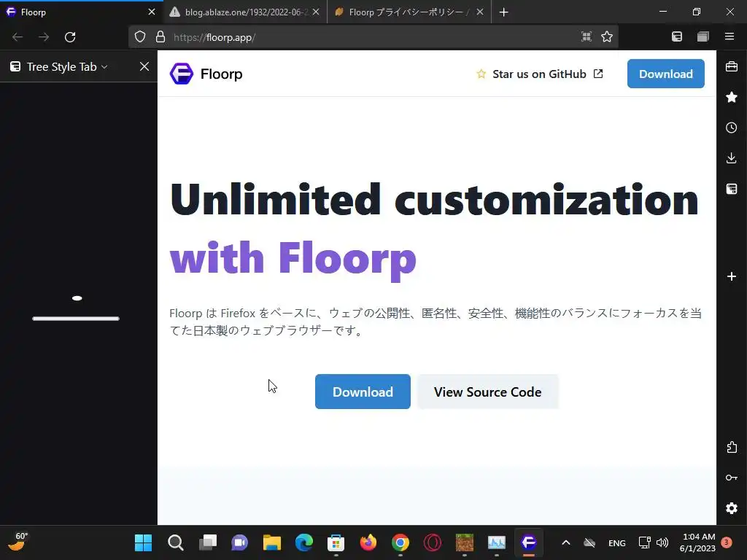Open tracking protection shield icon
The image size is (747, 560).
point(140,36)
